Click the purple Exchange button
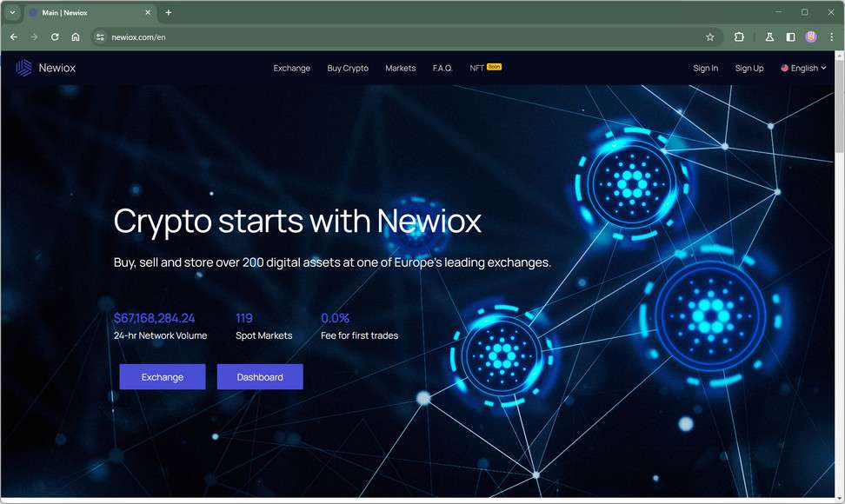 (163, 377)
